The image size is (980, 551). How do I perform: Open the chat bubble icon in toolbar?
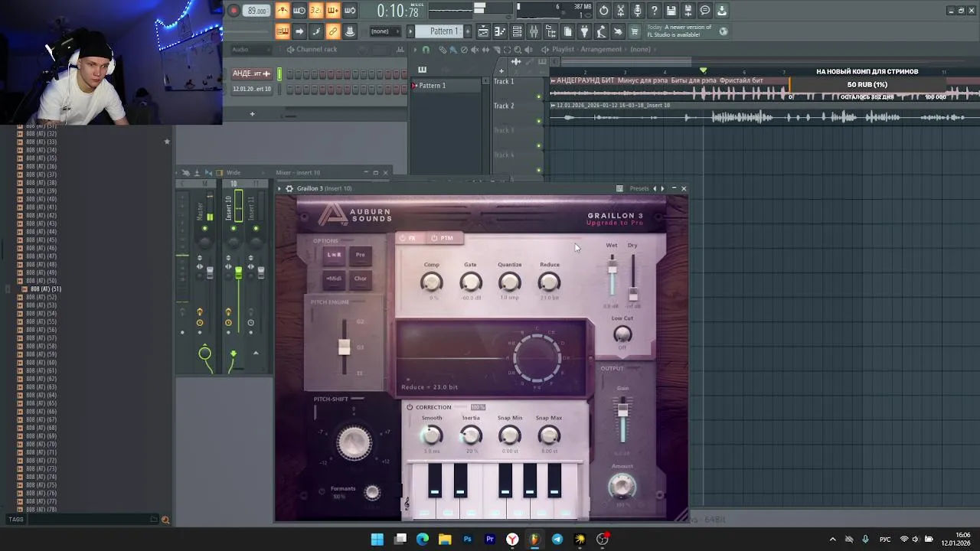[x=705, y=11]
